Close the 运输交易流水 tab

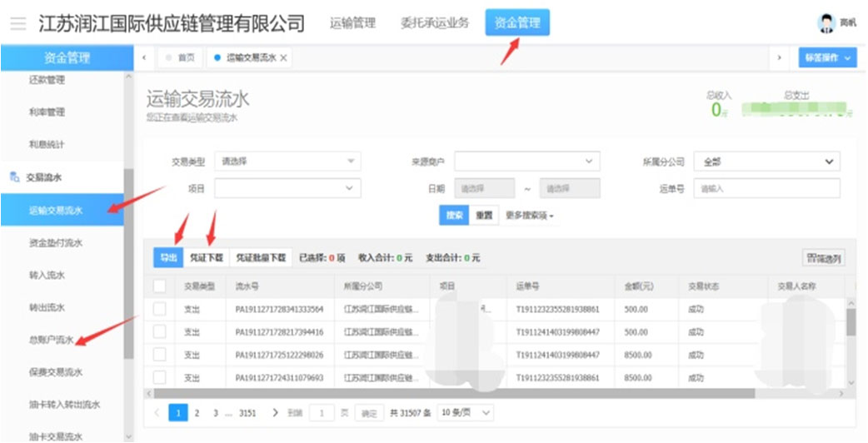pyautogui.click(x=284, y=57)
